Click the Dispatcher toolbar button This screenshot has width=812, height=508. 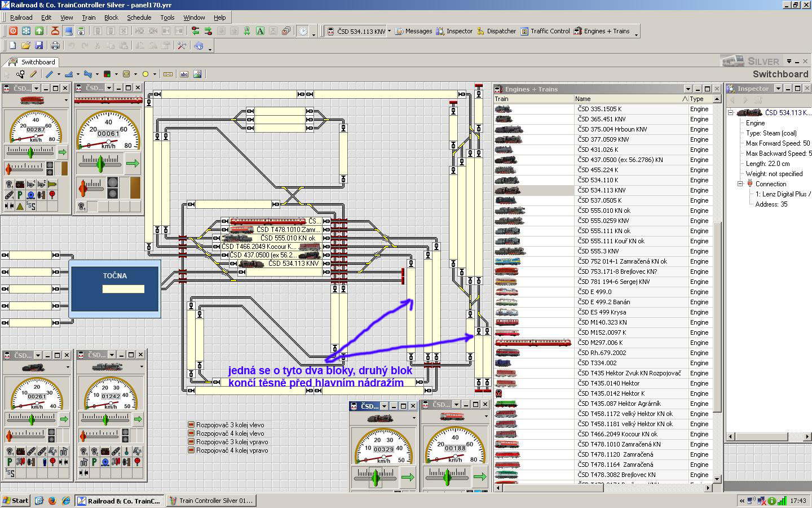click(496, 31)
